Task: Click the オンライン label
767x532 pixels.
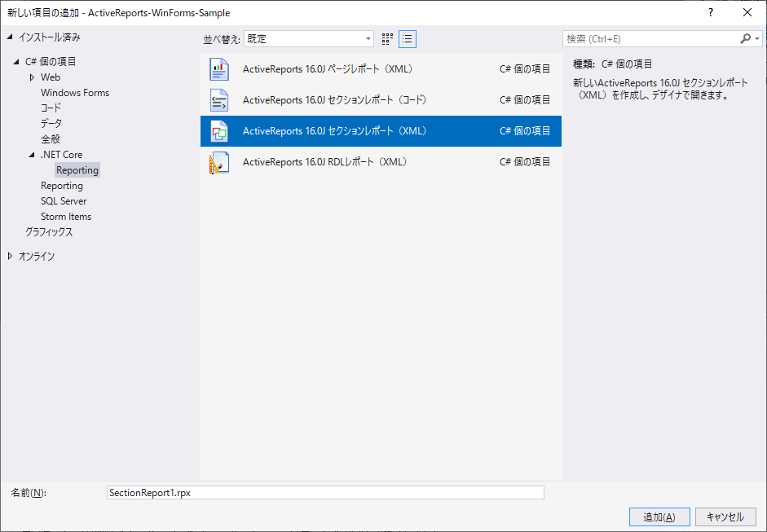Action: click(x=37, y=256)
